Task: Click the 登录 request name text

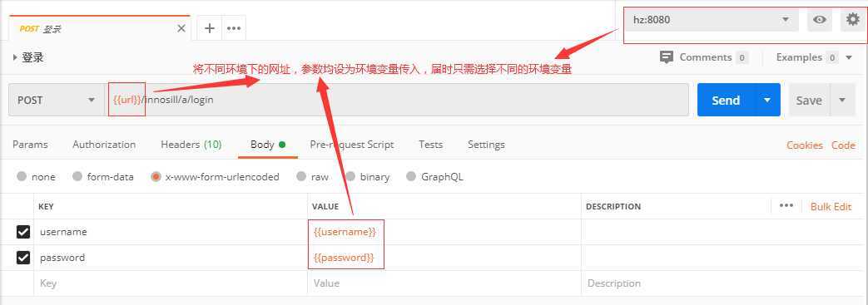Action: [x=32, y=57]
